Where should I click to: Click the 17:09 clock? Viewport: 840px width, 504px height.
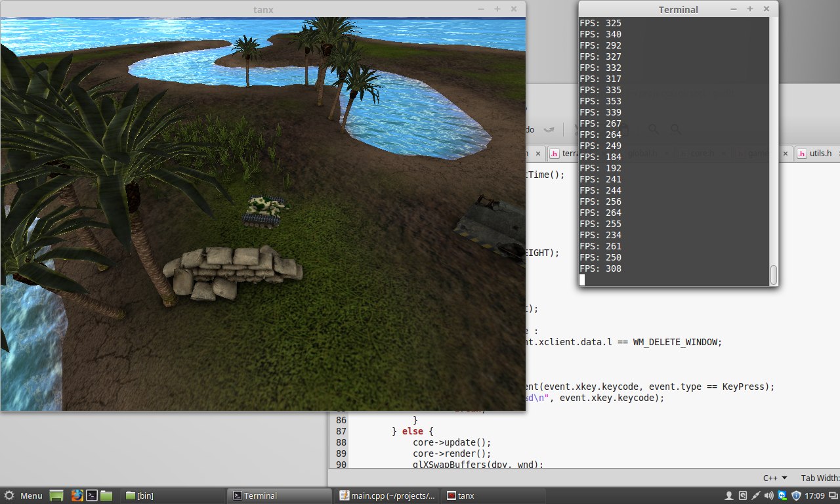814,495
